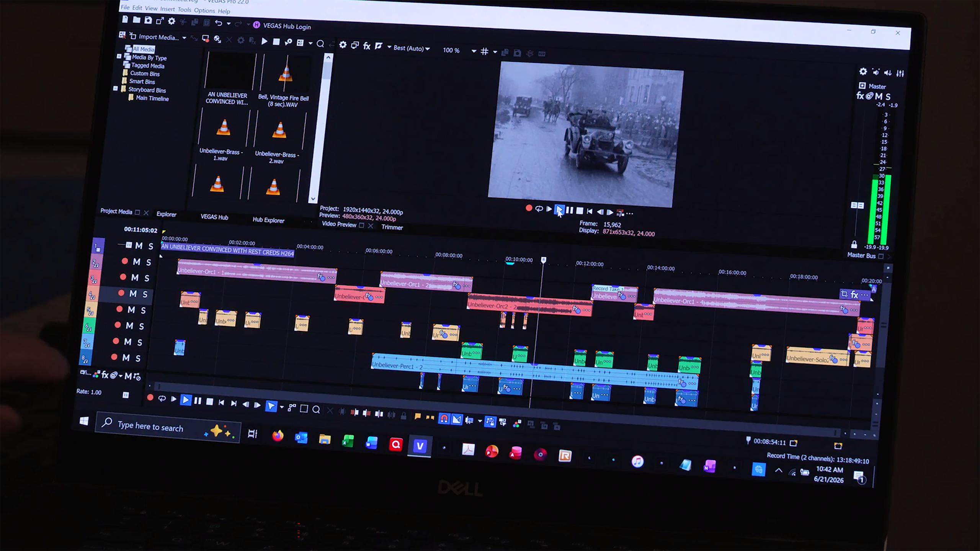Open Master bus audio properties gear
This screenshot has width=980, height=551.
(863, 72)
